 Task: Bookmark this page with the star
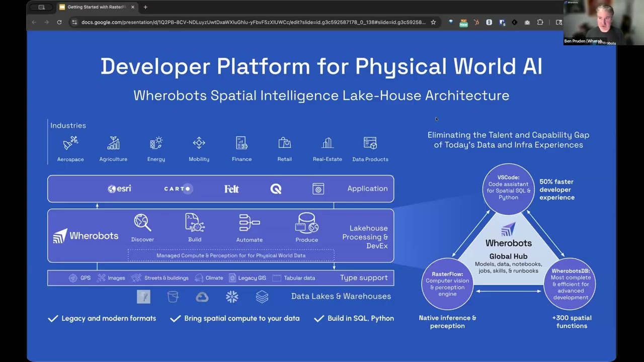click(433, 22)
